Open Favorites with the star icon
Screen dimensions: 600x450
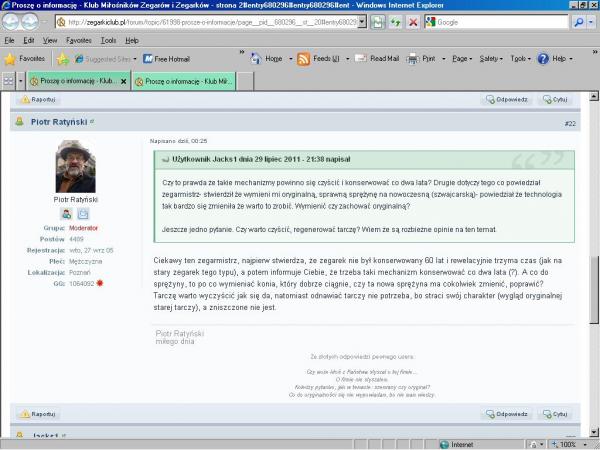click(10, 59)
